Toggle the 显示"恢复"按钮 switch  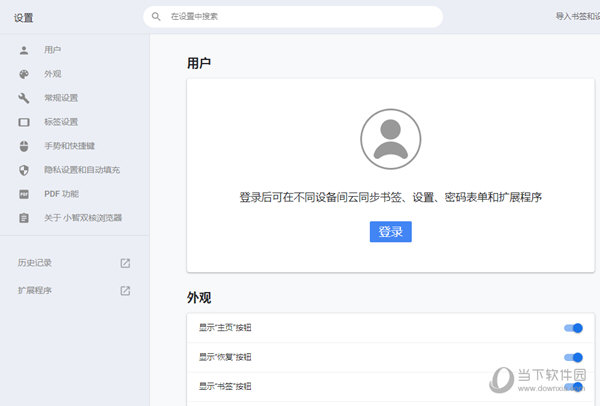573,357
